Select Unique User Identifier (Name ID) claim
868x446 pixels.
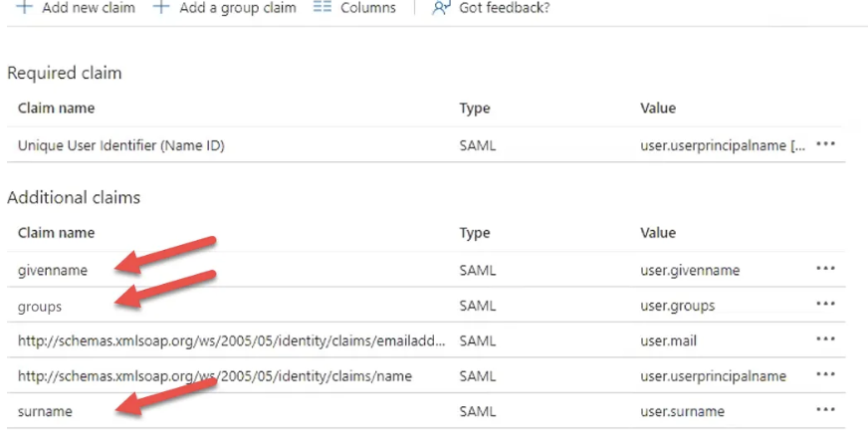pos(121,145)
